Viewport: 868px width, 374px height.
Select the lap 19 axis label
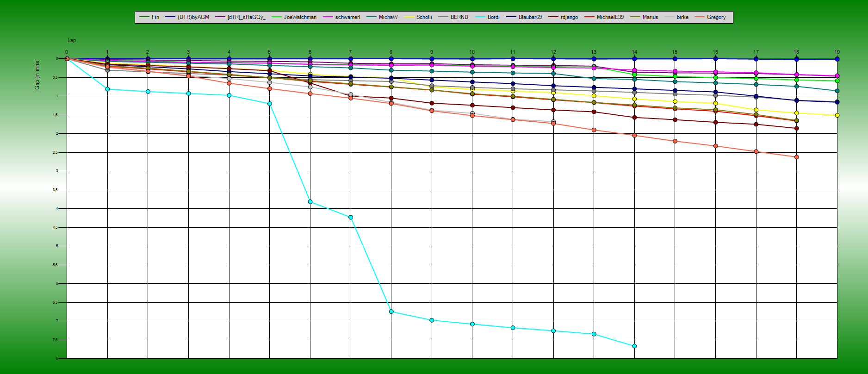click(x=837, y=52)
